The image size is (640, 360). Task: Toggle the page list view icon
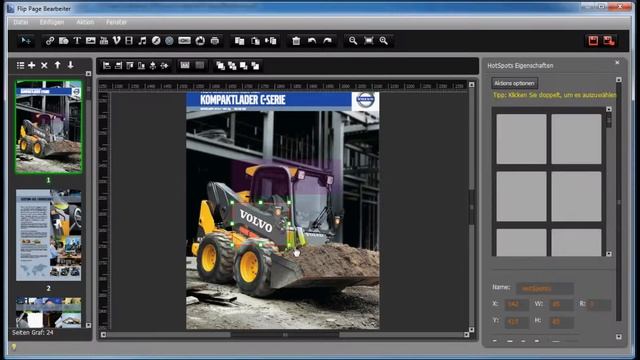click(x=20, y=65)
